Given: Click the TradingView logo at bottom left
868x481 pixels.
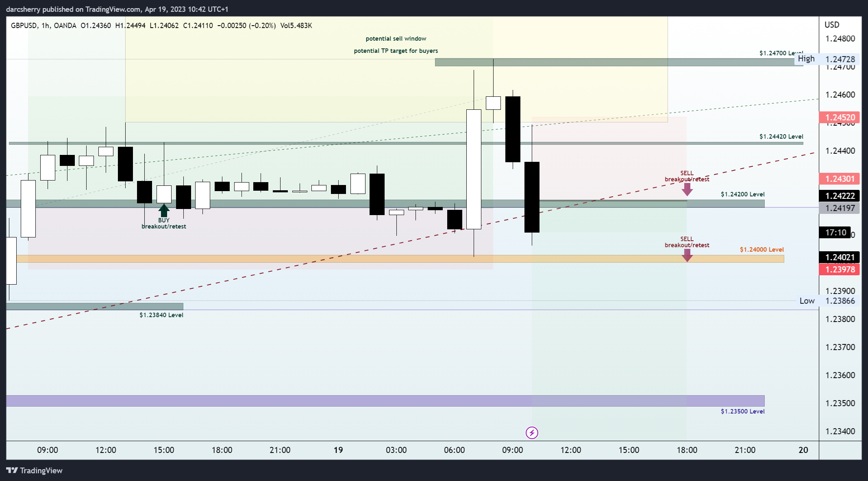Looking at the screenshot, I should pos(35,470).
